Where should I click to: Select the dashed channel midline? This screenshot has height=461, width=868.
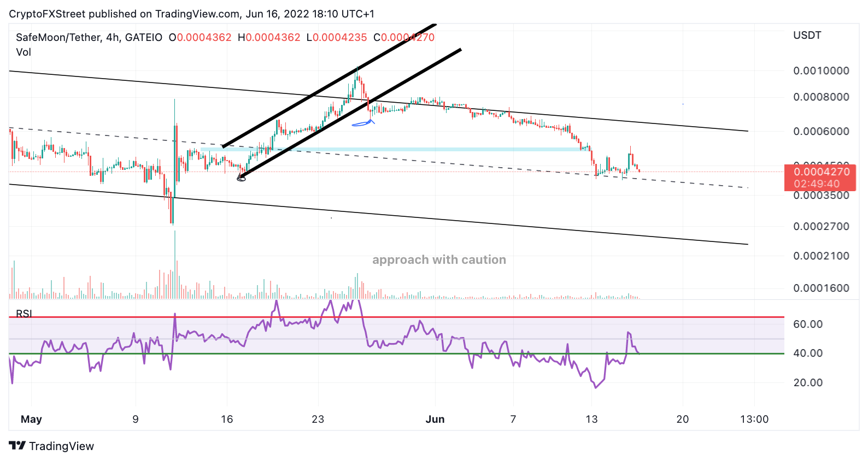pyautogui.click(x=378, y=158)
